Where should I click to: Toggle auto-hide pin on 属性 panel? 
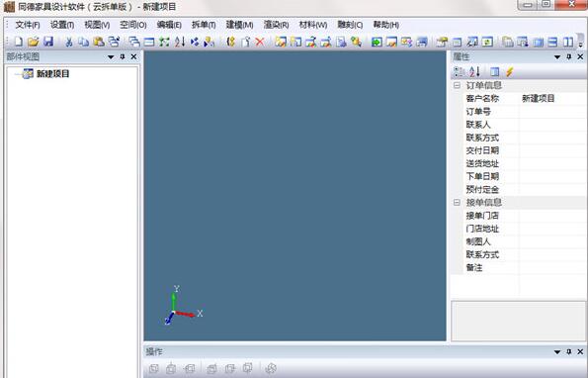click(x=569, y=56)
